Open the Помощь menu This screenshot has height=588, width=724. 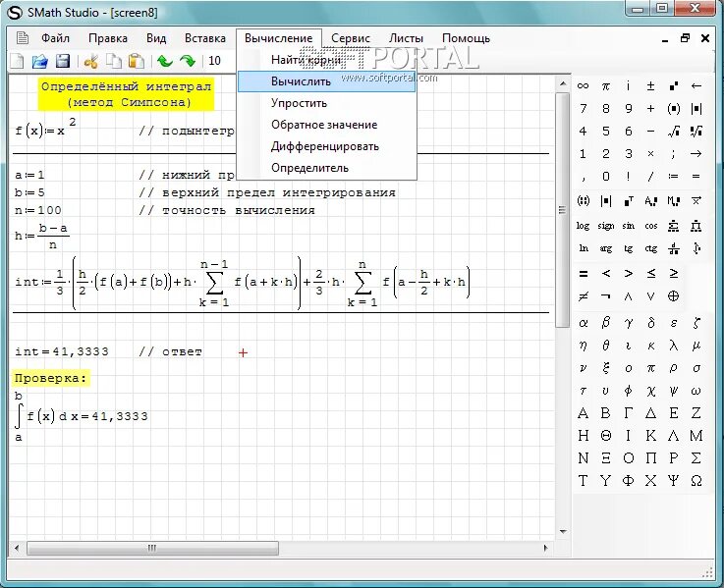[466, 38]
